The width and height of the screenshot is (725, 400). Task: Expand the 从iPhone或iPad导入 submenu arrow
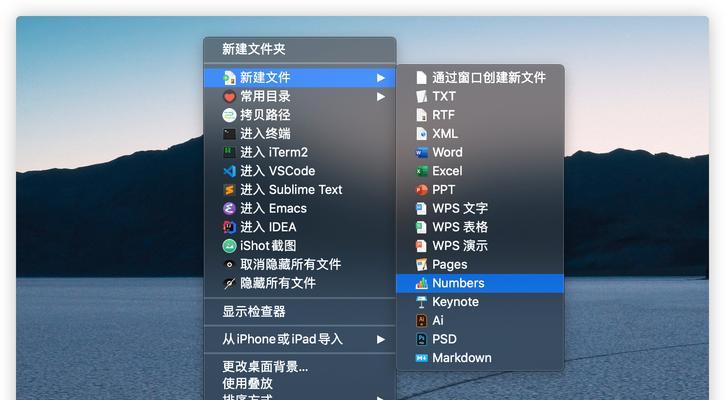click(x=381, y=339)
